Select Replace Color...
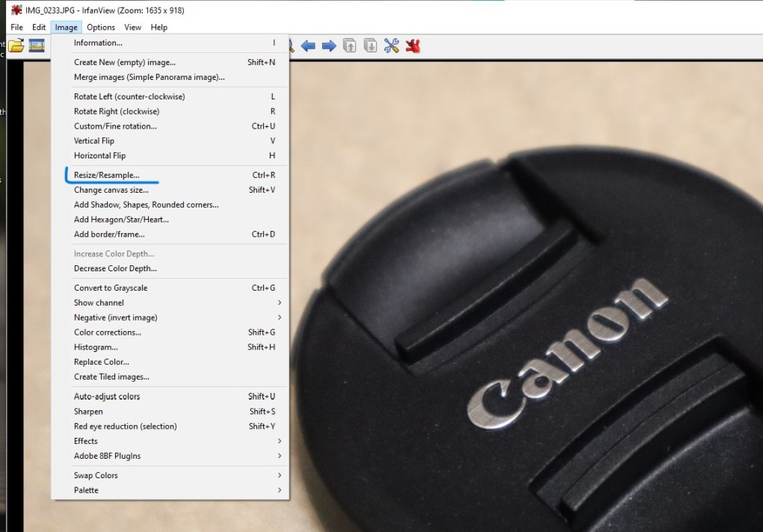The height and width of the screenshot is (532, 763). [170, 362]
